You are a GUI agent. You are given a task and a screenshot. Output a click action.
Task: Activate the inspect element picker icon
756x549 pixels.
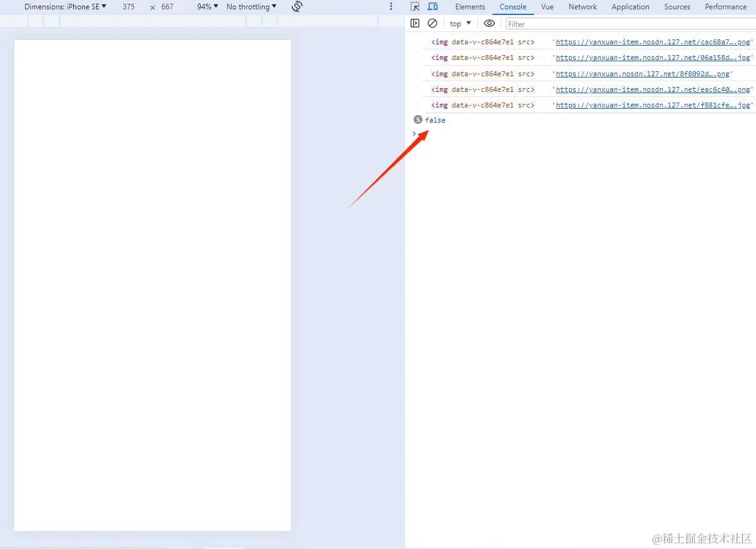(415, 6)
